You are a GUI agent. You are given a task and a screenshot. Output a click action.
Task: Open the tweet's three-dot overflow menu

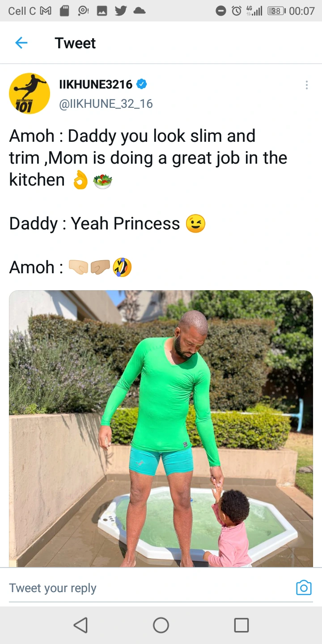(x=306, y=85)
